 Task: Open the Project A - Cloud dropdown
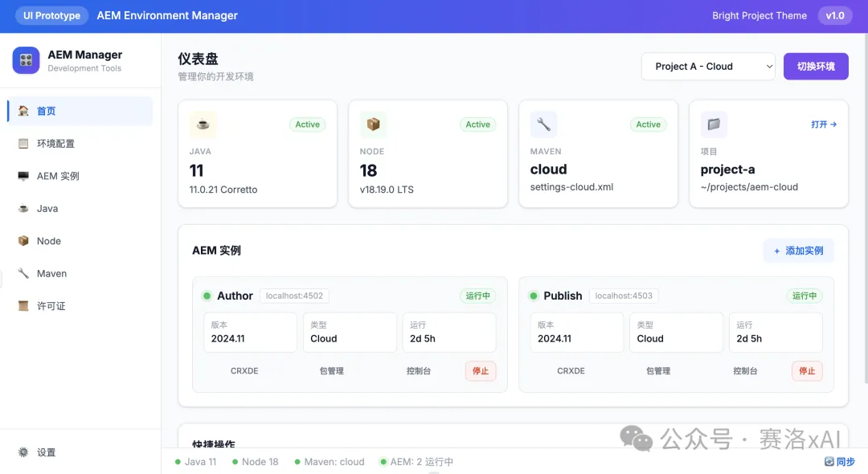coord(708,67)
